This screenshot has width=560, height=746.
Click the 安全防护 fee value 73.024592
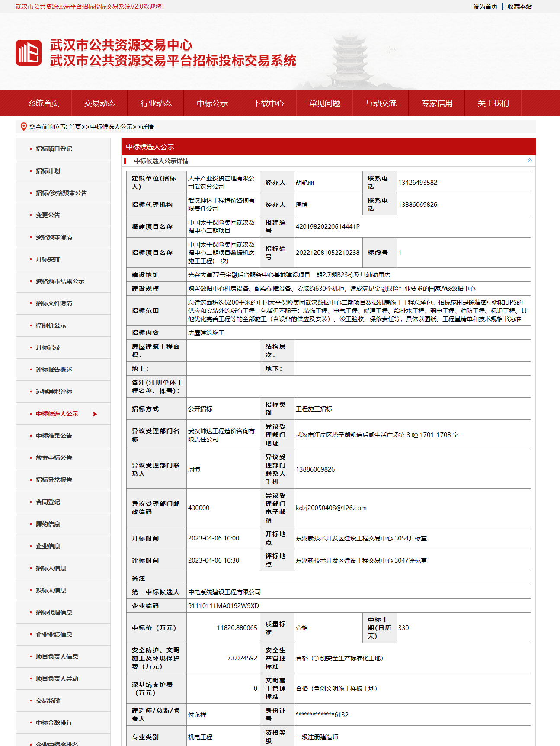[x=243, y=658]
